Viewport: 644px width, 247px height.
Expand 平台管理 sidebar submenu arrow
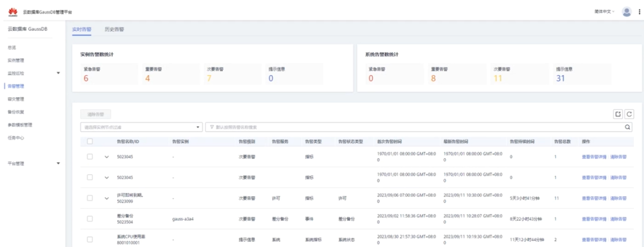(x=58, y=163)
